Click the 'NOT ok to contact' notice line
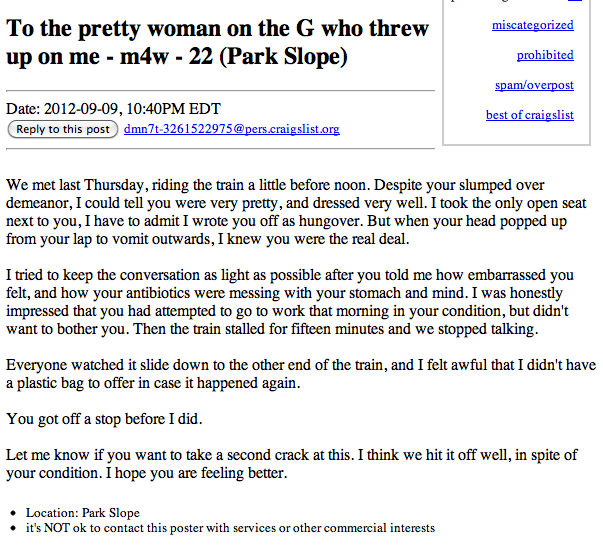 [230, 528]
